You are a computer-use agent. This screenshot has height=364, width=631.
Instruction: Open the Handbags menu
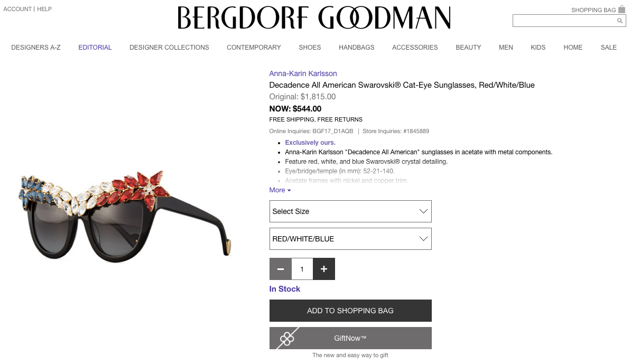[x=357, y=48]
